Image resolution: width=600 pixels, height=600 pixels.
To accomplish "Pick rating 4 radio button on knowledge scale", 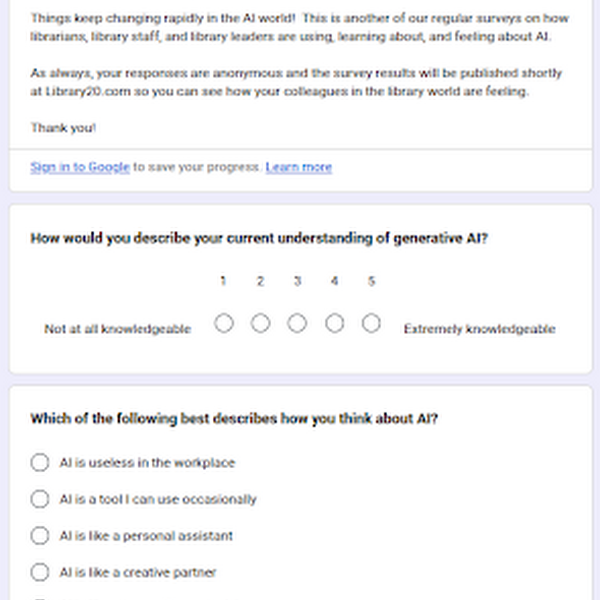I will (334, 323).
